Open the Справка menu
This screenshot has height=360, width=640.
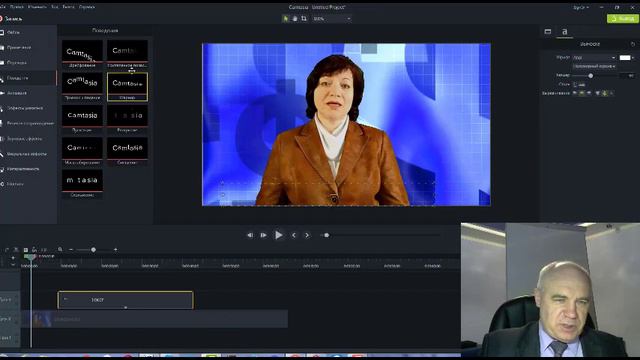point(87,7)
